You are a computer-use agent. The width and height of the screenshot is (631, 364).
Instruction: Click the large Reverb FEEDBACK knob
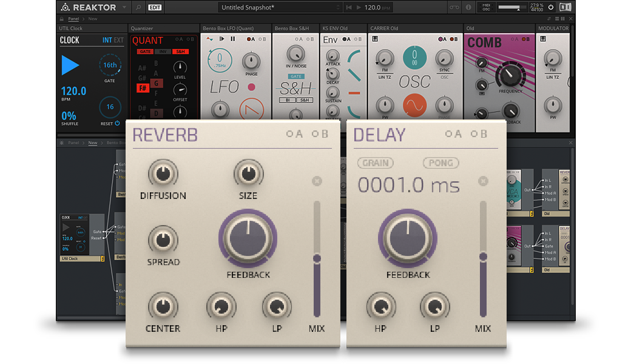248,238
